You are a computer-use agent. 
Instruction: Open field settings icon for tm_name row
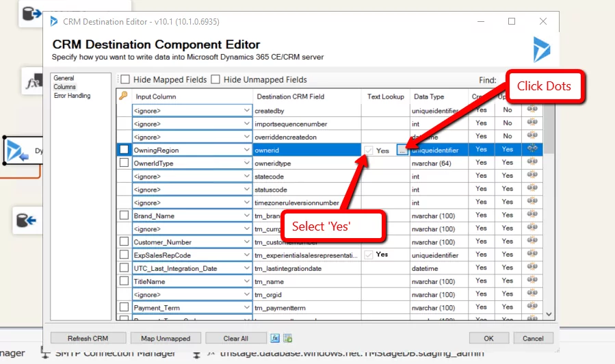(532, 280)
